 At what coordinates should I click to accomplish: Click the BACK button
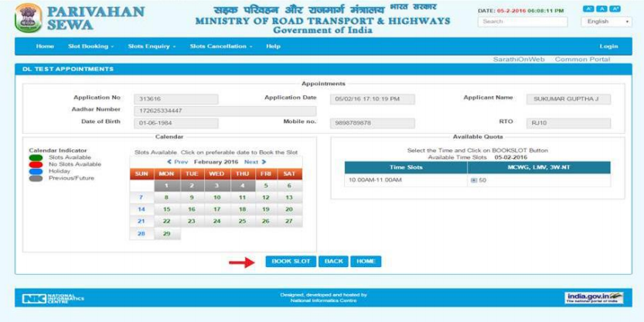[x=333, y=262]
